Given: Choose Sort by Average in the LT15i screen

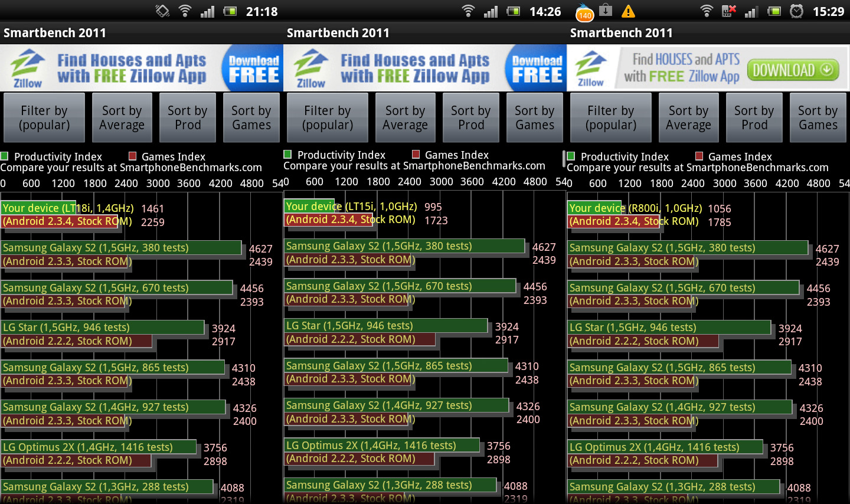Looking at the screenshot, I should (x=406, y=117).
